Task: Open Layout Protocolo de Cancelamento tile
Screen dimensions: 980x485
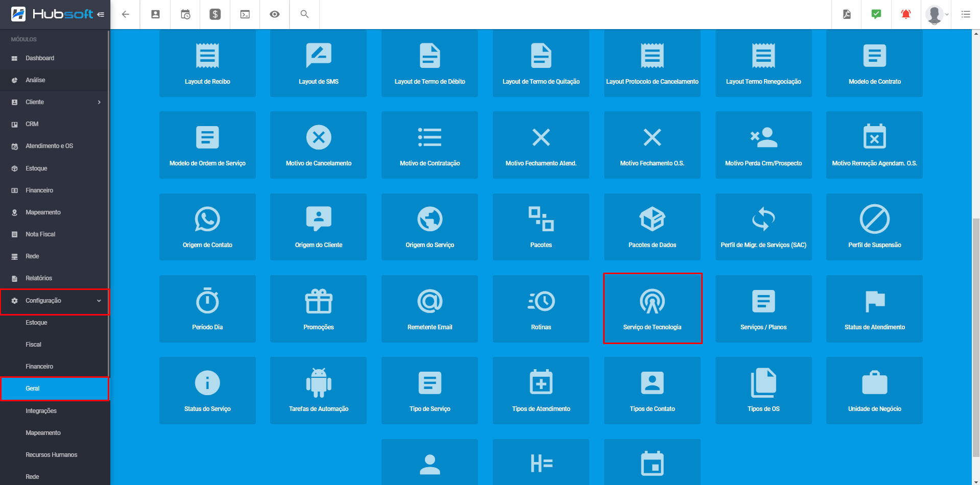Action: click(x=652, y=63)
